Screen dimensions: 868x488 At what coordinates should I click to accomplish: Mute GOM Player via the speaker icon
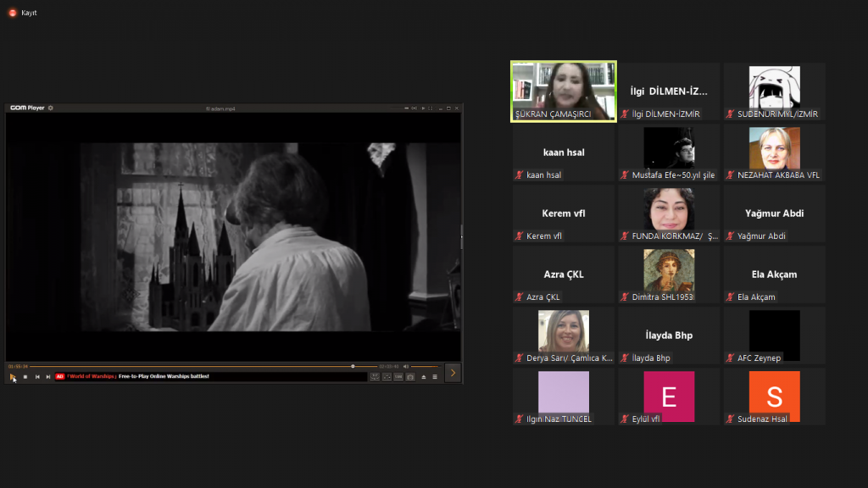coord(406,366)
